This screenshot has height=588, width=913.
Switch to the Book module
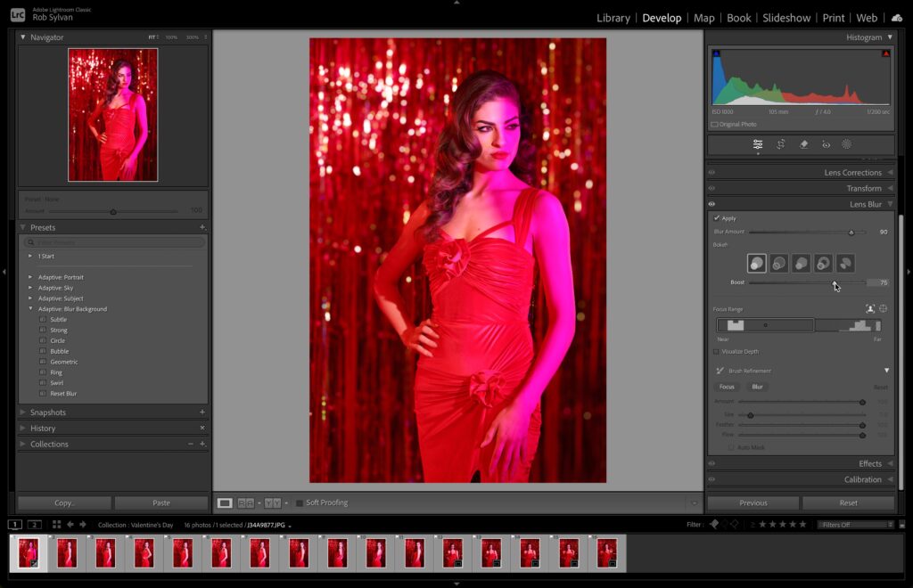click(x=739, y=18)
